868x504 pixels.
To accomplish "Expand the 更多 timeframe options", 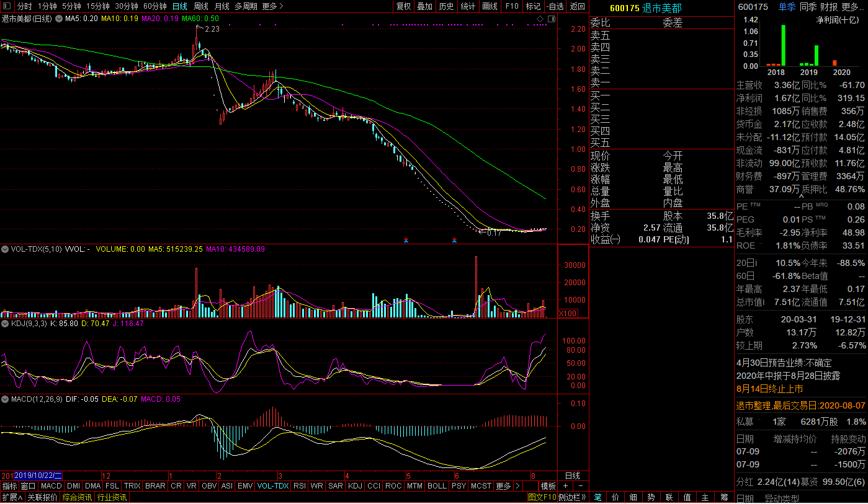I will point(272,6).
